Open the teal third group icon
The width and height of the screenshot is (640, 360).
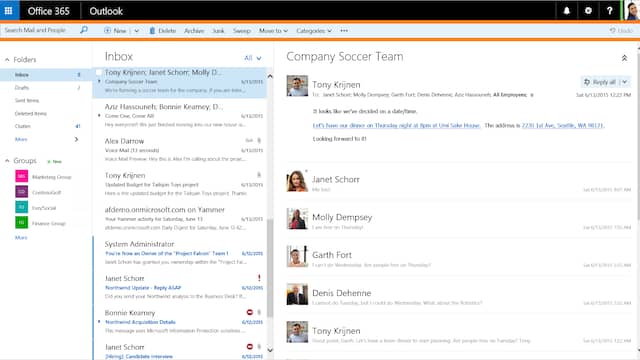pos(22,207)
